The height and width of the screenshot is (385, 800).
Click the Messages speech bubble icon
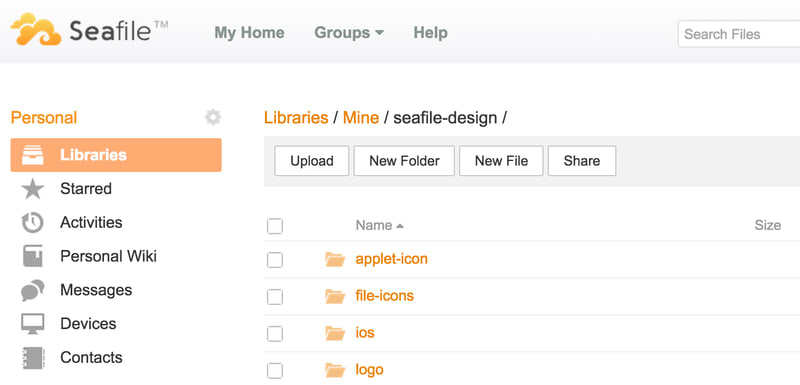33,290
